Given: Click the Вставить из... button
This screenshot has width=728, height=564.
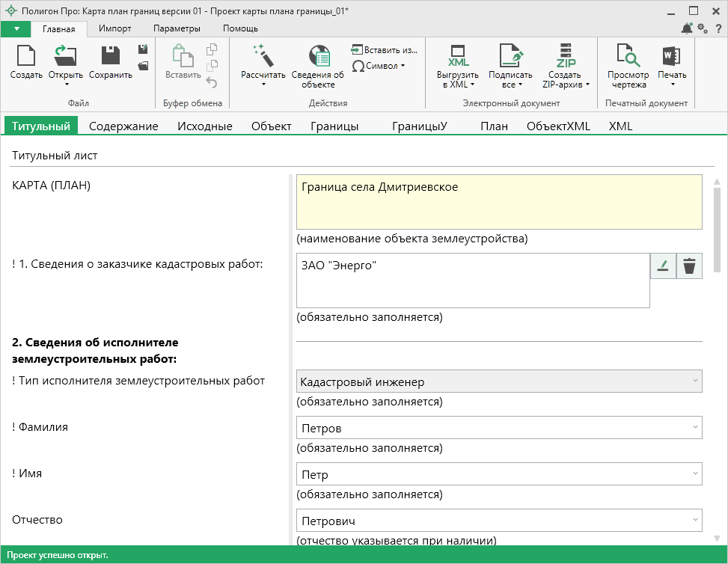Looking at the screenshot, I should pos(385,50).
